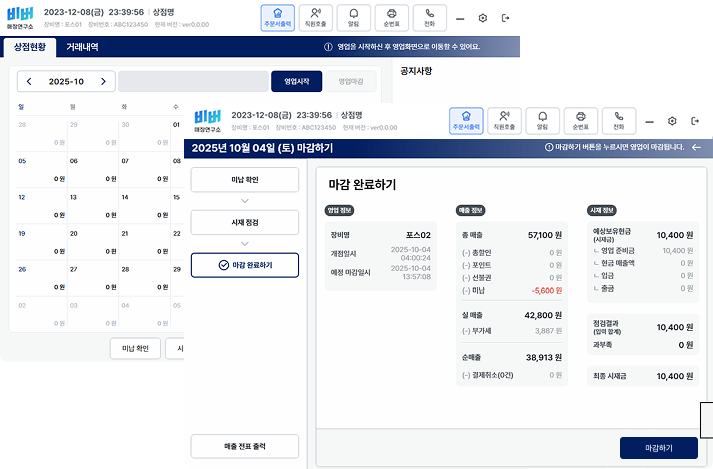Click 영업 준비금 value 10,400 원
The height and width of the screenshot is (469, 713).
coord(678,251)
